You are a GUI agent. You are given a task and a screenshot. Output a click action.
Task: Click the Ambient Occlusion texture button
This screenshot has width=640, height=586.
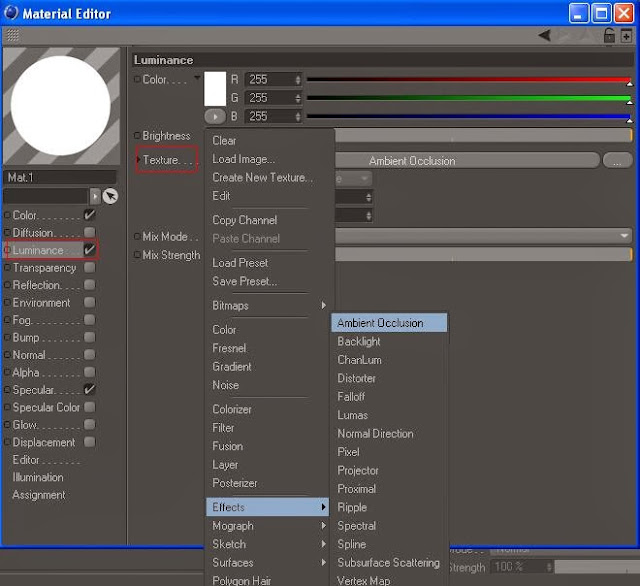pyautogui.click(x=467, y=160)
